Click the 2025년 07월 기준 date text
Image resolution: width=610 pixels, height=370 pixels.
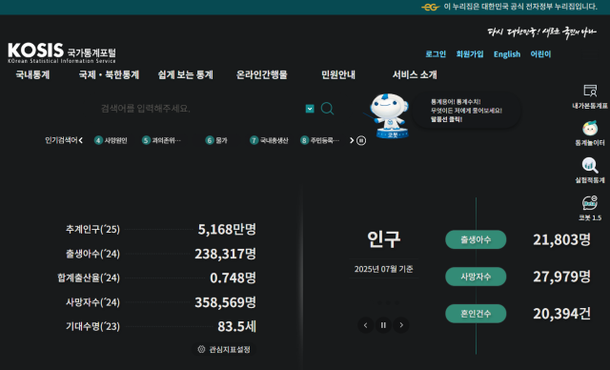tap(384, 269)
